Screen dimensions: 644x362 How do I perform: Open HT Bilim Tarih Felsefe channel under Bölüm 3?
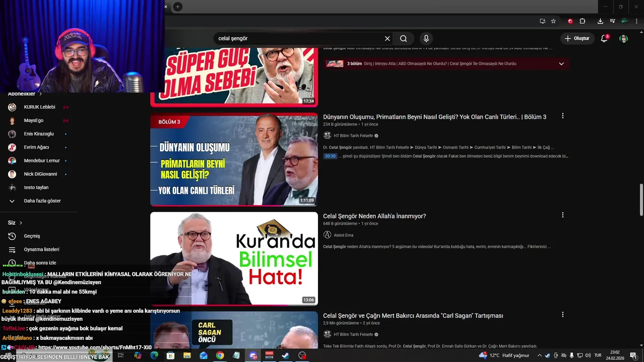353,136
